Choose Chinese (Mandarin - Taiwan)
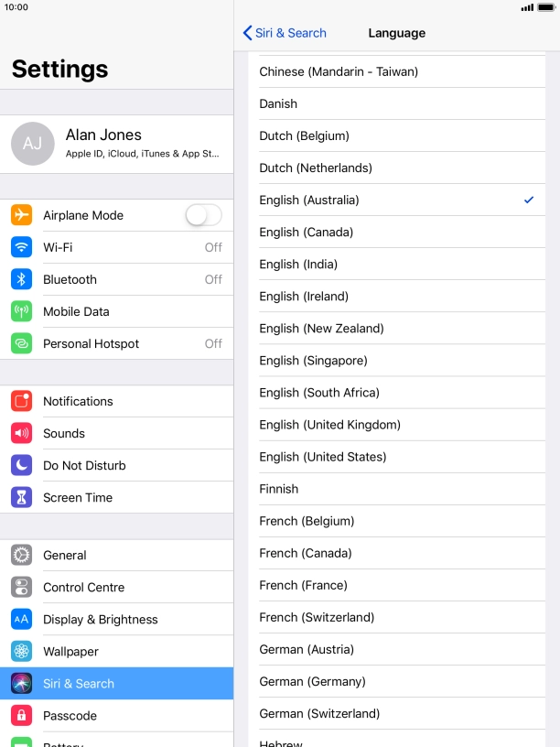Image resolution: width=560 pixels, height=747 pixels. coord(397,71)
